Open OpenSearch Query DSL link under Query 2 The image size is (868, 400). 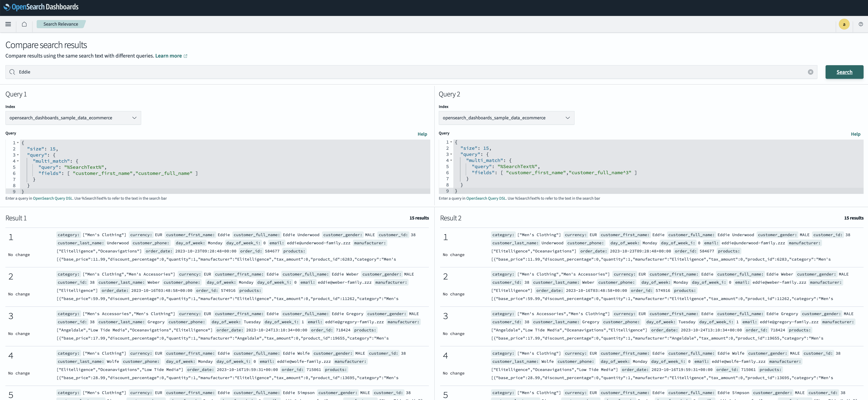486,198
